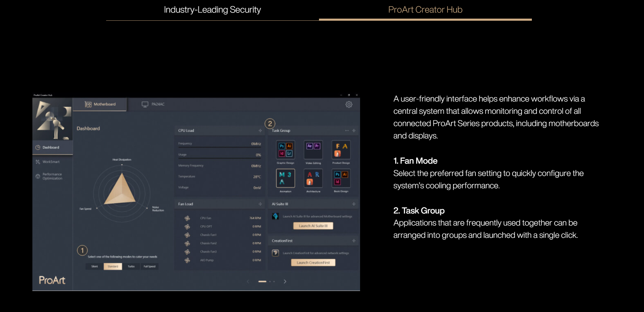Image resolution: width=644 pixels, height=312 pixels.
Task: Launch the Architecture task group
Action: pos(313,178)
